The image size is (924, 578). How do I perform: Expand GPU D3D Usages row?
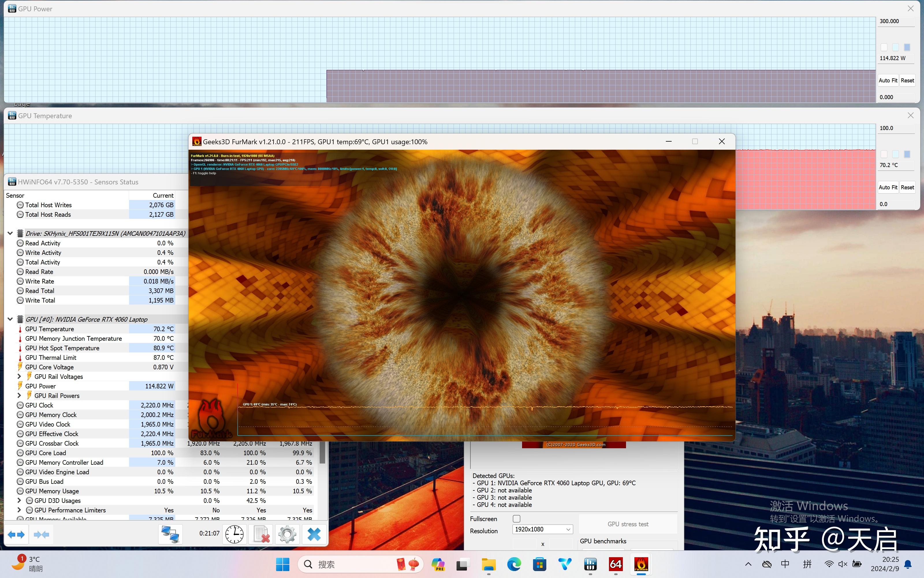point(19,500)
